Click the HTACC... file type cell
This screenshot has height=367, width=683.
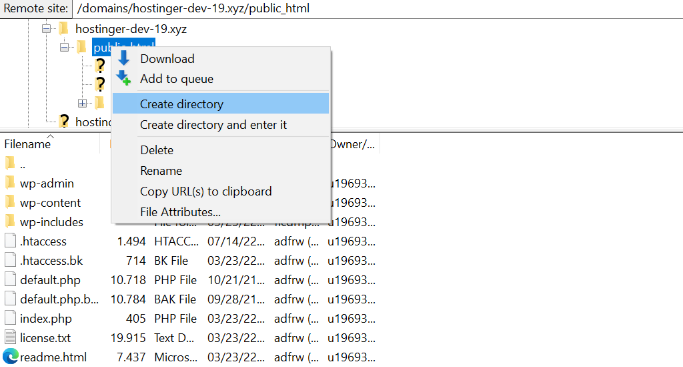[176, 241]
